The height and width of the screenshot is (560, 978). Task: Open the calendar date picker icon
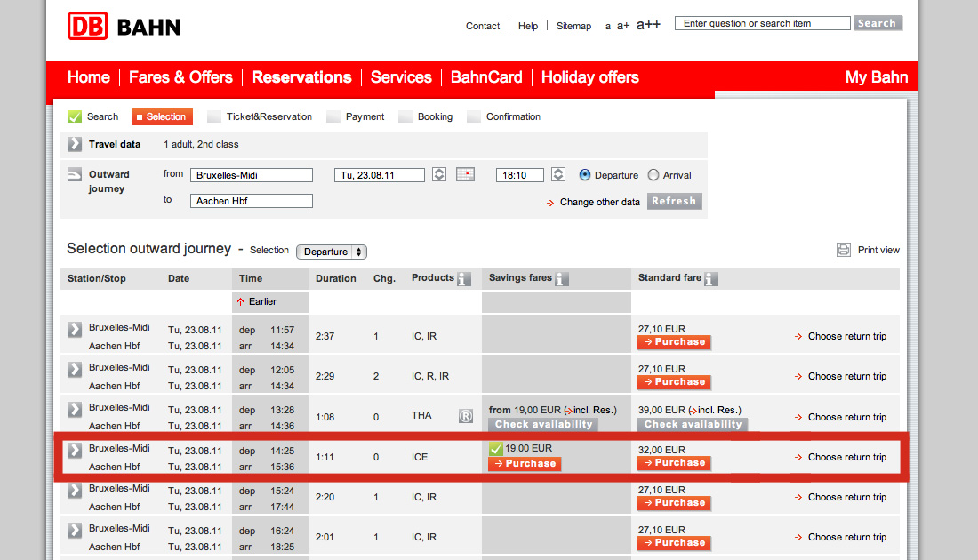click(x=466, y=174)
